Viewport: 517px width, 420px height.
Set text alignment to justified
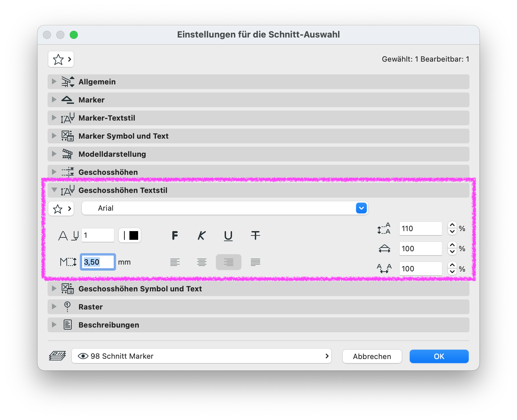255,262
